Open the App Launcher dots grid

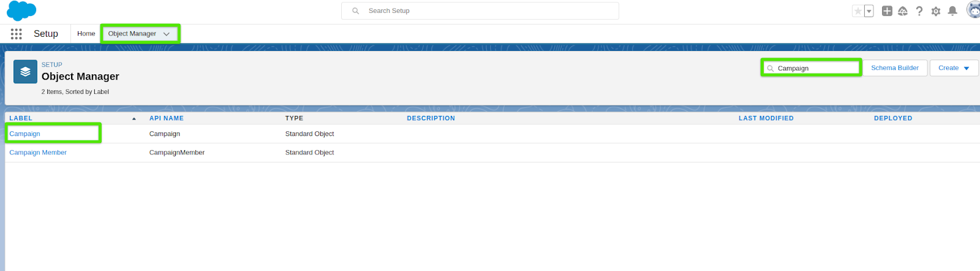click(x=17, y=34)
